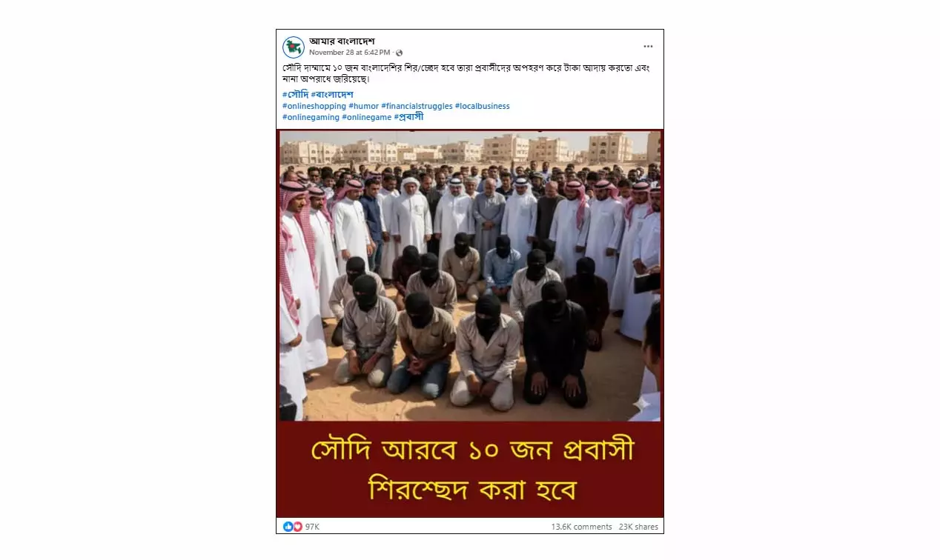Open the #প্রবাসী hashtag
Image resolution: width=940 pixels, height=560 pixels.
[x=408, y=117]
